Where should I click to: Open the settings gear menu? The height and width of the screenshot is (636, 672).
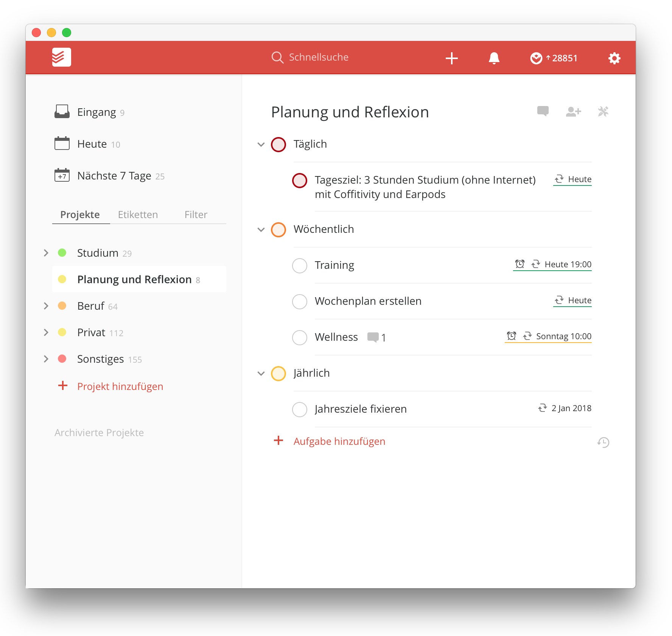[x=614, y=58]
